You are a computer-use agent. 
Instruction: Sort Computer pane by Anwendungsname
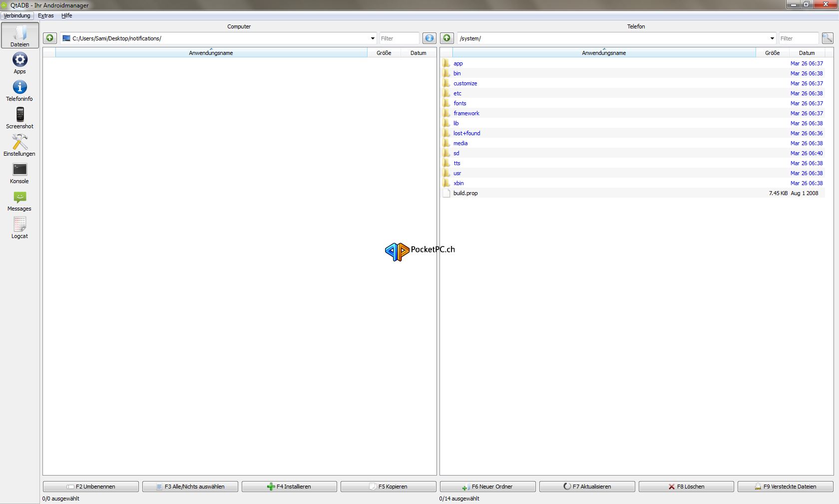coord(211,53)
